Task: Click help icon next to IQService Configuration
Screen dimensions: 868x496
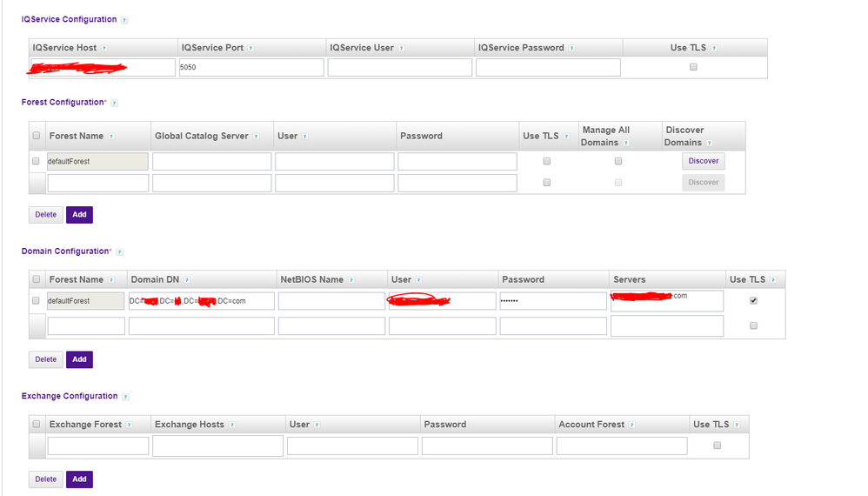Action: click(125, 20)
